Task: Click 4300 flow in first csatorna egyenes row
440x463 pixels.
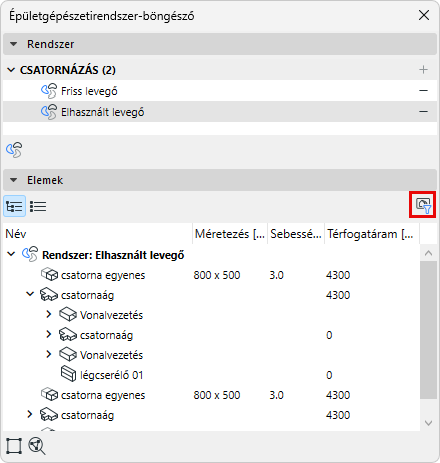Action: coord(338,275)
